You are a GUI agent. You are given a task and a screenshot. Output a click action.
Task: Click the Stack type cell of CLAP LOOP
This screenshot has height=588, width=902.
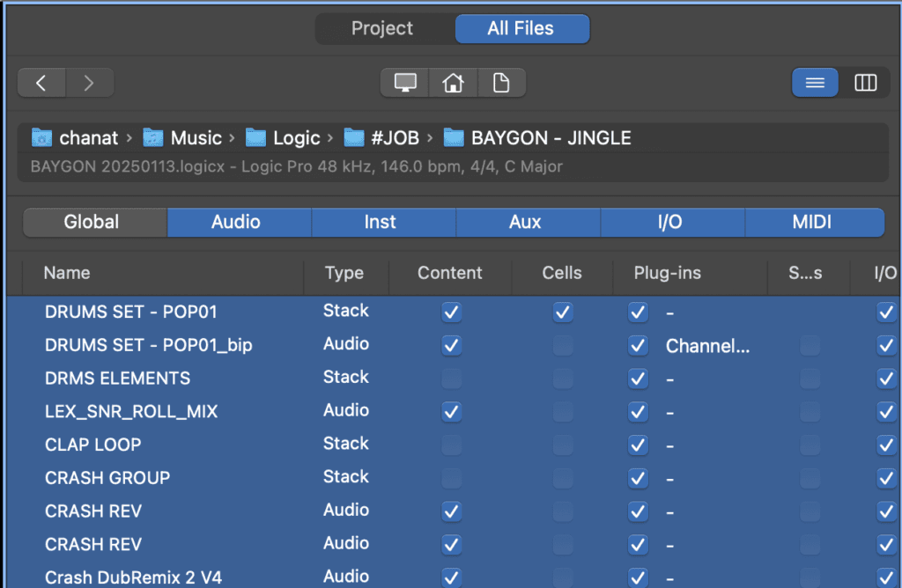point(345,444)
